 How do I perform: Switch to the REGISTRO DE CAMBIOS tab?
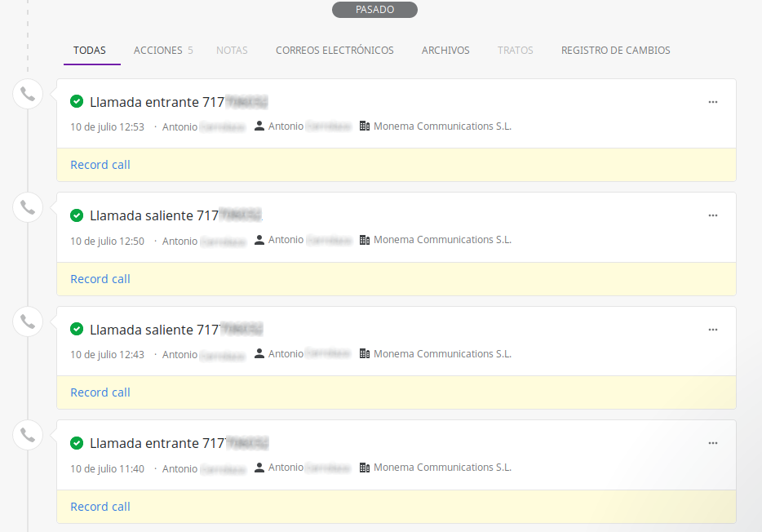pyautogui.click(x=615, y=50)
